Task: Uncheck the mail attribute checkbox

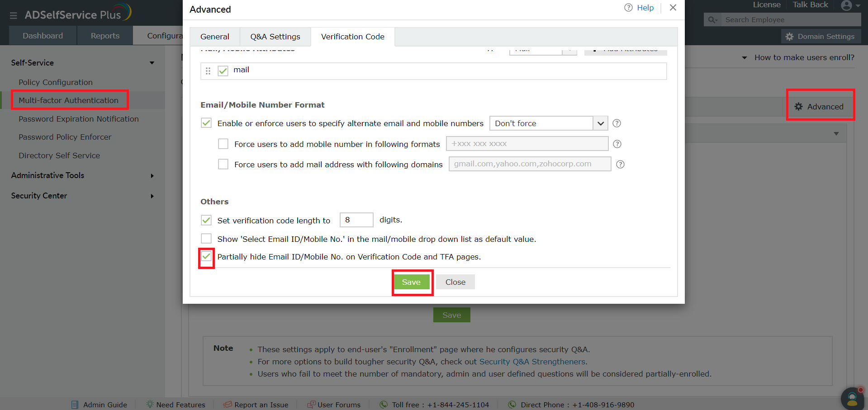Action: coord(223,71)
